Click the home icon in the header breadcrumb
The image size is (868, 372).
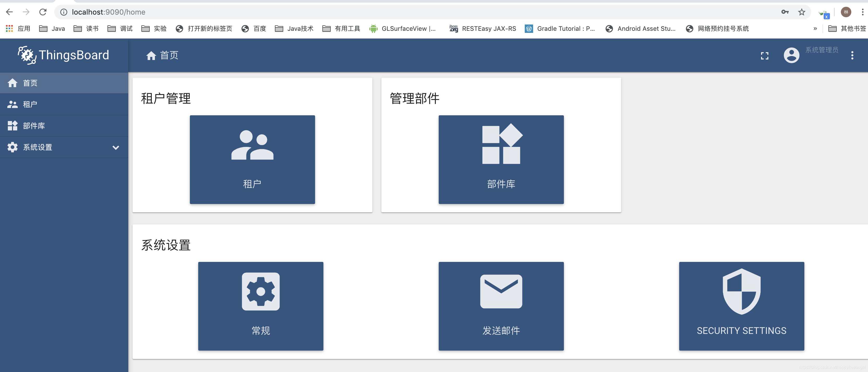click(151, 55)
